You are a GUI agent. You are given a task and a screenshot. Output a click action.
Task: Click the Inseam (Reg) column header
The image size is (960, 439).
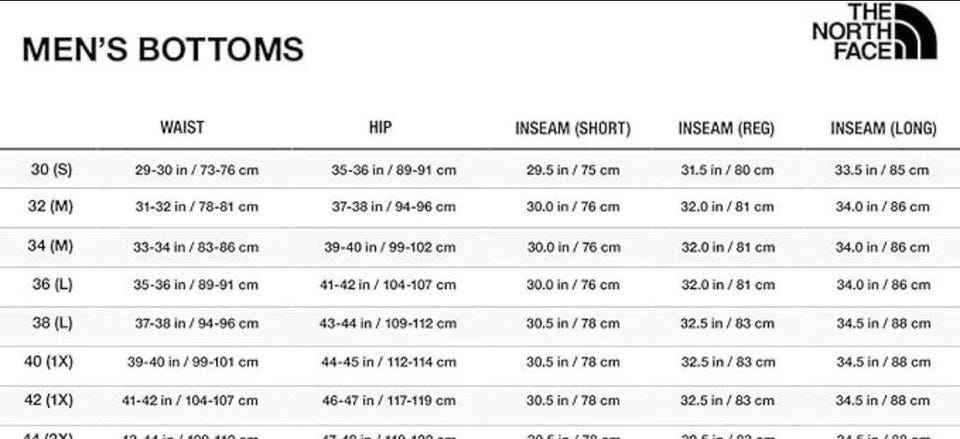(x=726, y=128)
